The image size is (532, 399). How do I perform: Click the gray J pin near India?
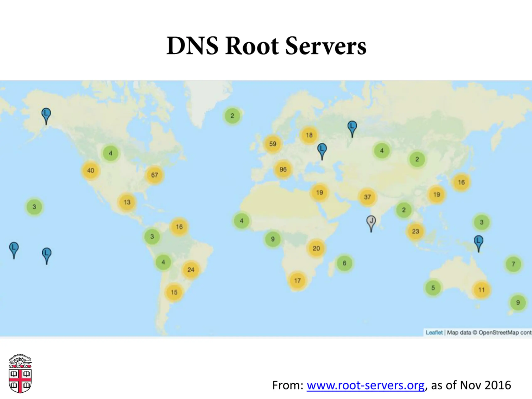(x=371, y=224)
